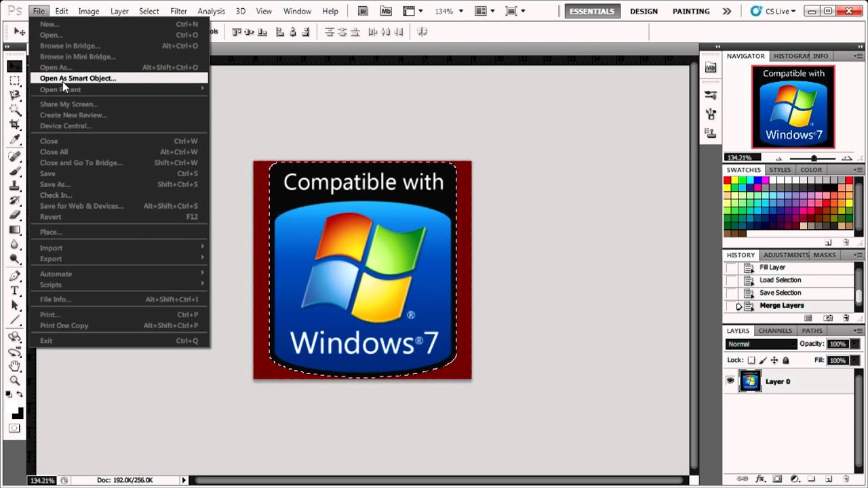
Task: Select Layer 0 by its name
Action: [x=778, y=382]
